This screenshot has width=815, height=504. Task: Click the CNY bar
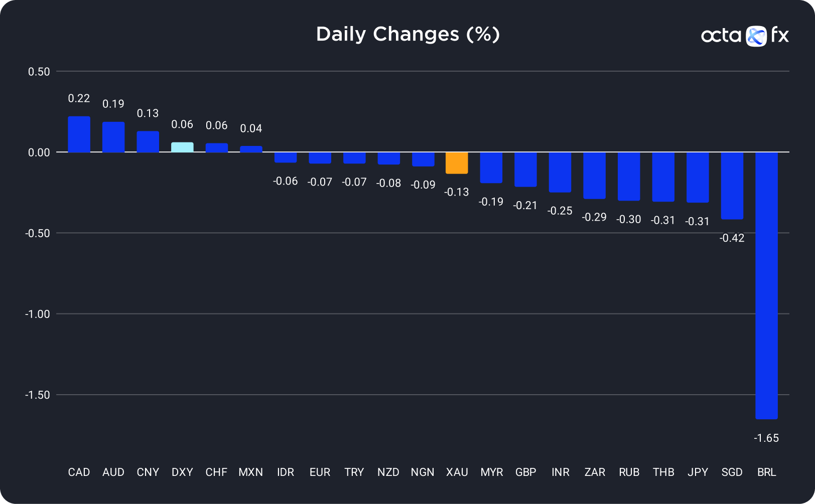(x=148, y=142)
